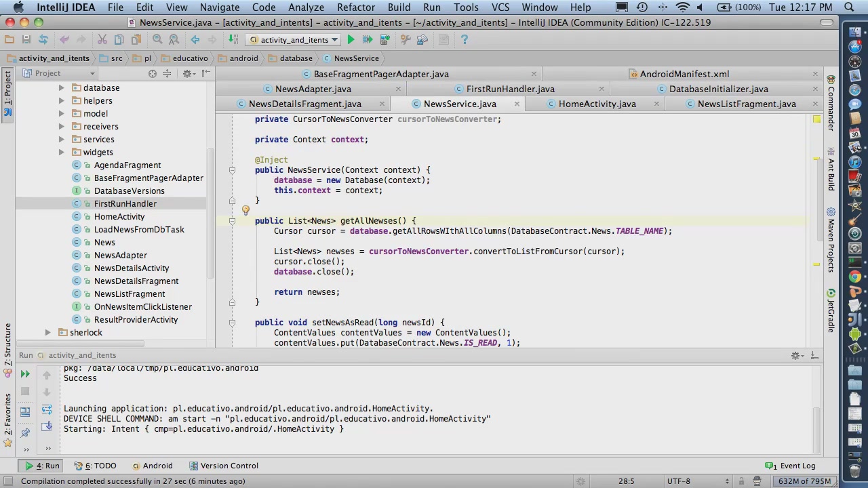
Task: Toggle Use Soft Wraps in Run console
Action: [47, 409]
